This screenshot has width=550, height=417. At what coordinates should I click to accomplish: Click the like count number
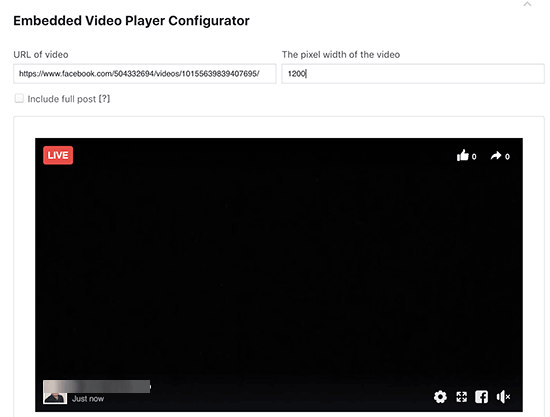tap(474, 157)
